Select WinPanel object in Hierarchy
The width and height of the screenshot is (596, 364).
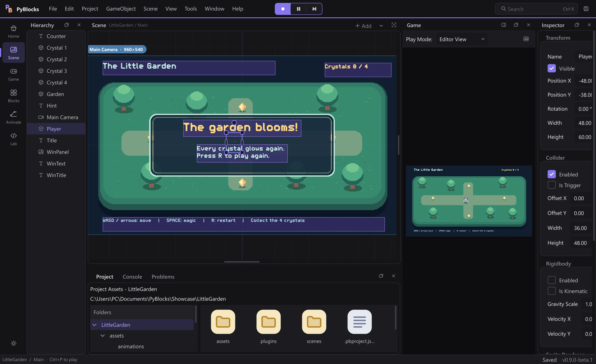click(x=56, y=152)
